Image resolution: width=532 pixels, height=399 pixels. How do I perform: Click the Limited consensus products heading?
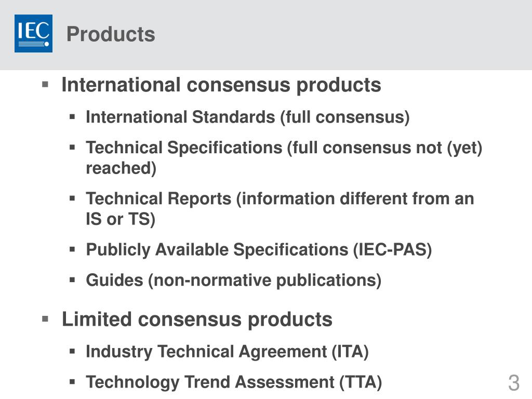tap(197, 320)
